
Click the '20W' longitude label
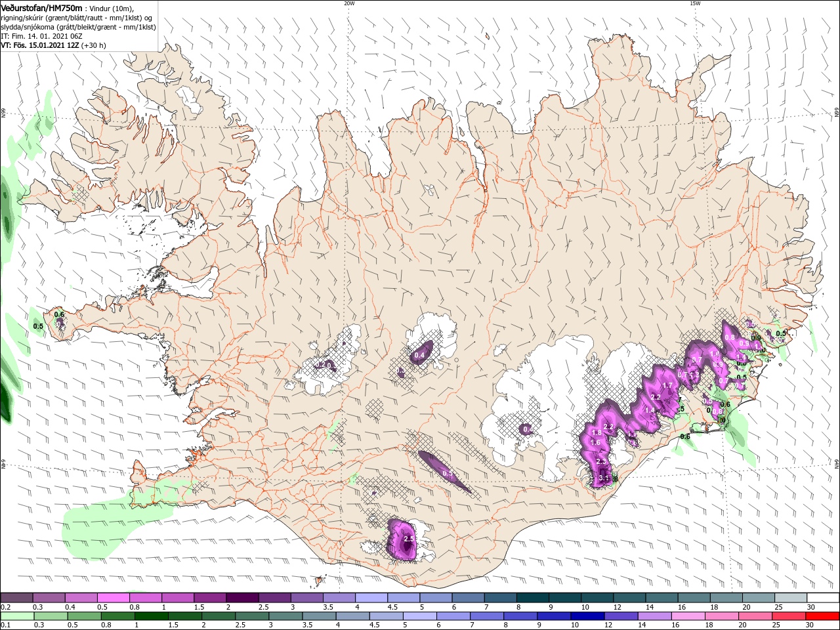[x=349, y=3]
